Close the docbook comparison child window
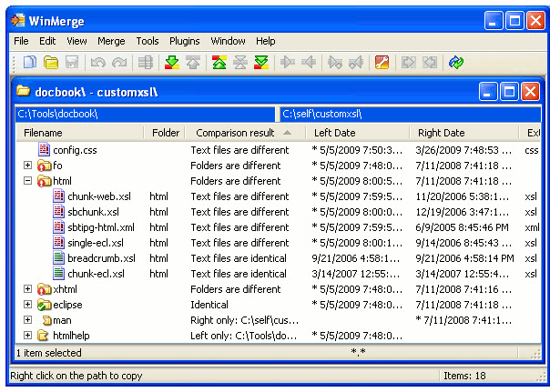The width and height of the screenshot is (550, 392). (x=530, y=92)
